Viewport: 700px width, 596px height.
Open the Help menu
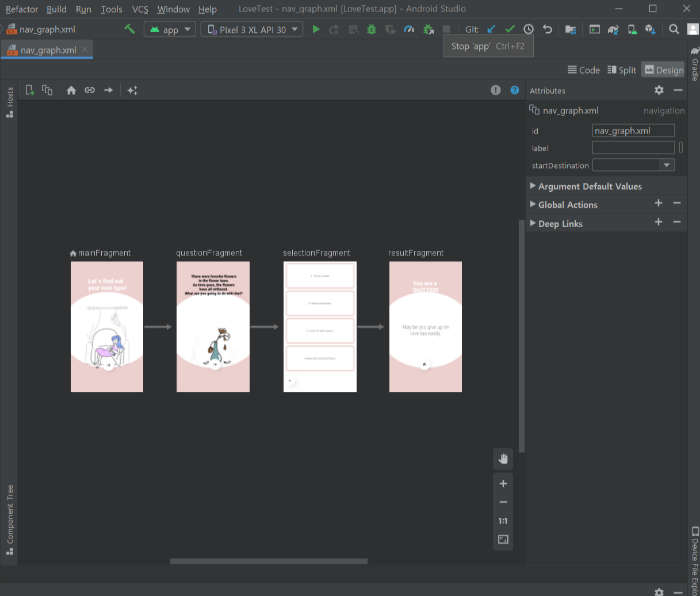click(x=208, y=9)
